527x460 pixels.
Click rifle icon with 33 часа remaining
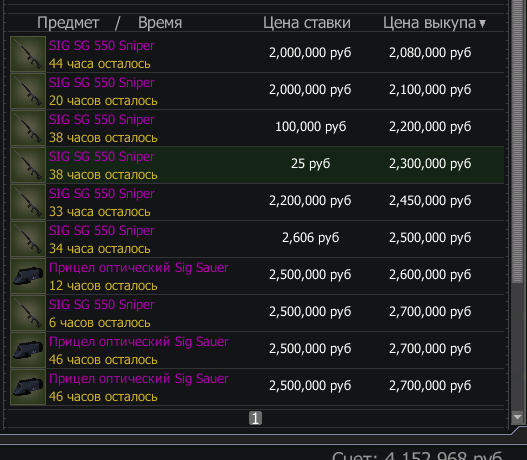click(x=28, y=202)
